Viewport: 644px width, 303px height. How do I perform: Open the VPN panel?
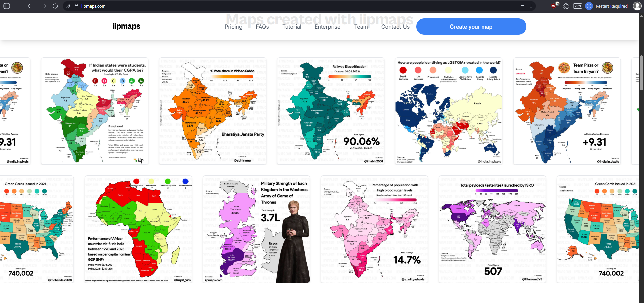[578, 6]
